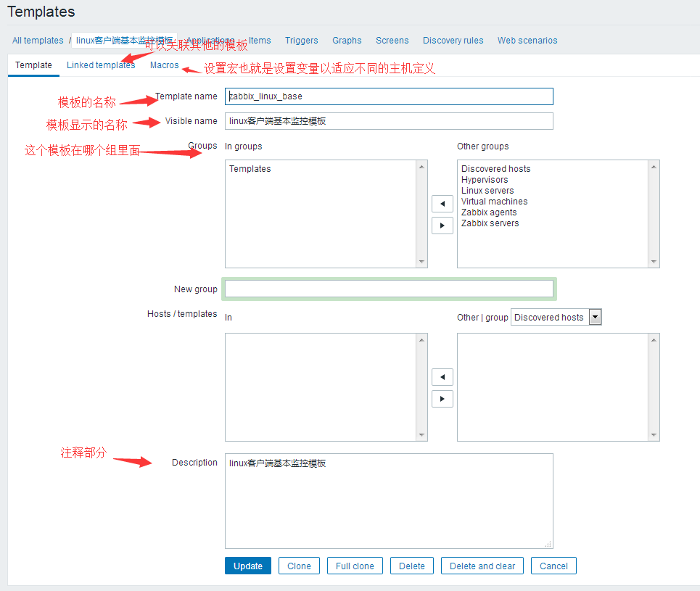This screenshot has width=700, height=591.
Task: Switch to the Linked templates tab
Action: 101,65
